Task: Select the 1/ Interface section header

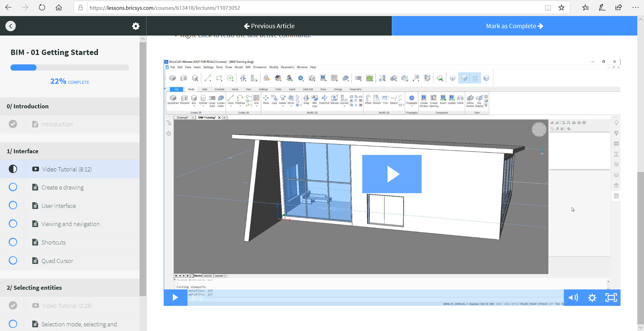Action: tap(70, 151)
